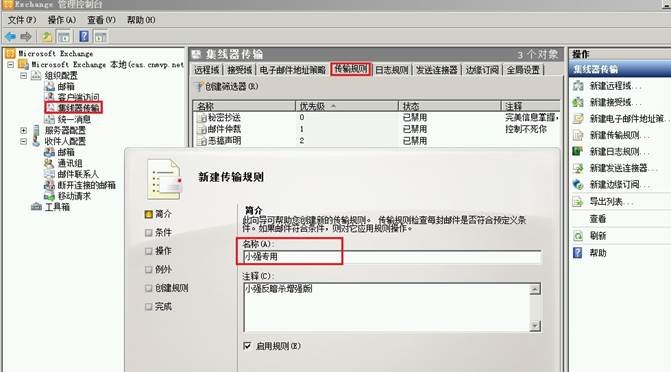
Task: Click the 刷新 refresh icon in action pane
Action: coord(578,236)
